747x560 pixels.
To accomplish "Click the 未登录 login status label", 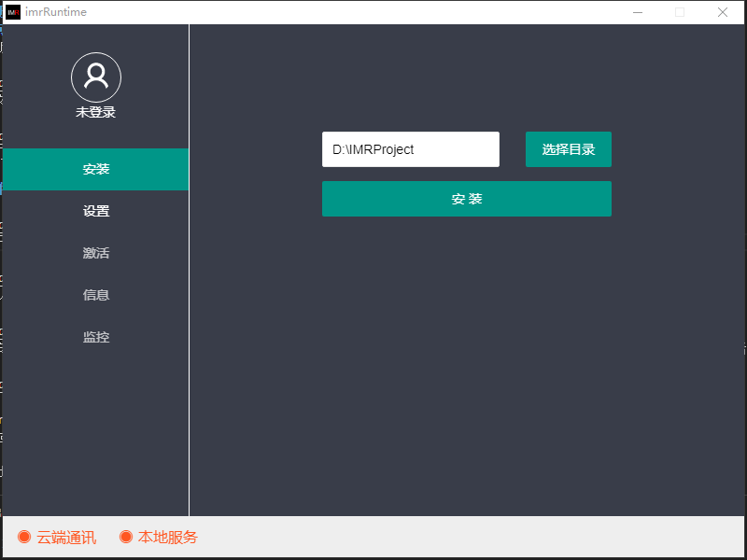I will coord(96,112).
